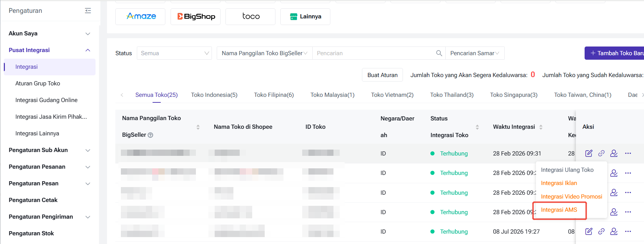Open Integrasi Gudang Online in sidebar
Screen dimensions: 644x244
46,100
